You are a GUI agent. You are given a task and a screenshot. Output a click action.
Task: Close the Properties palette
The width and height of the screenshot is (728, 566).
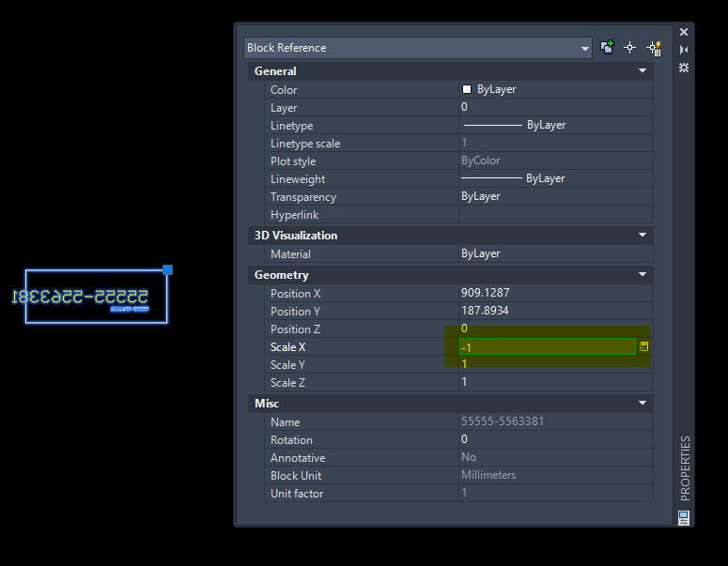(x=684, y=32)
